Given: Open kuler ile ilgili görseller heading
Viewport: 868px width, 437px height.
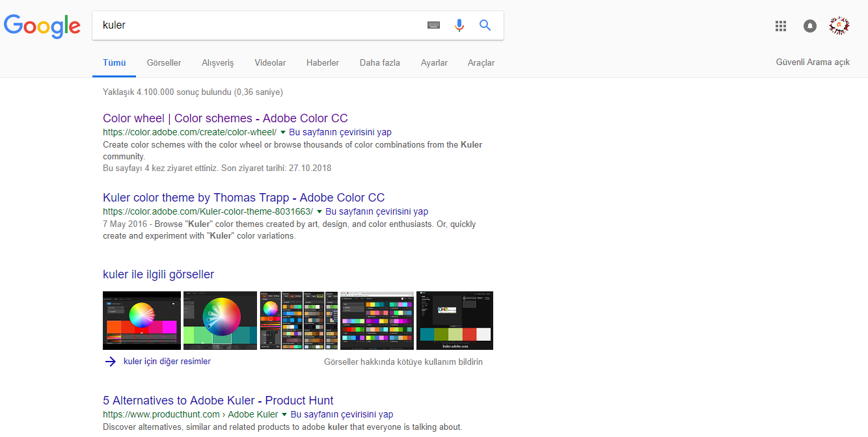Looking at the screenshot, I should [x=158, y=274].
